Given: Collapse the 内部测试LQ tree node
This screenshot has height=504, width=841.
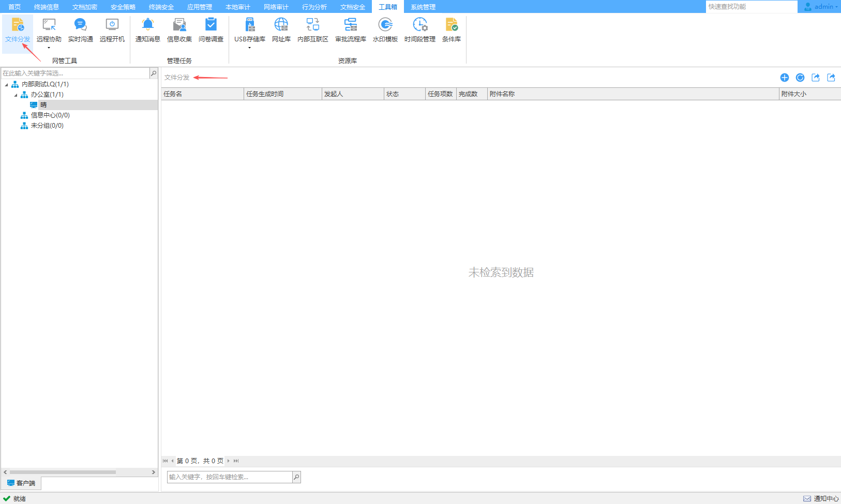Looking at the screenshot, I should (7, 85).
